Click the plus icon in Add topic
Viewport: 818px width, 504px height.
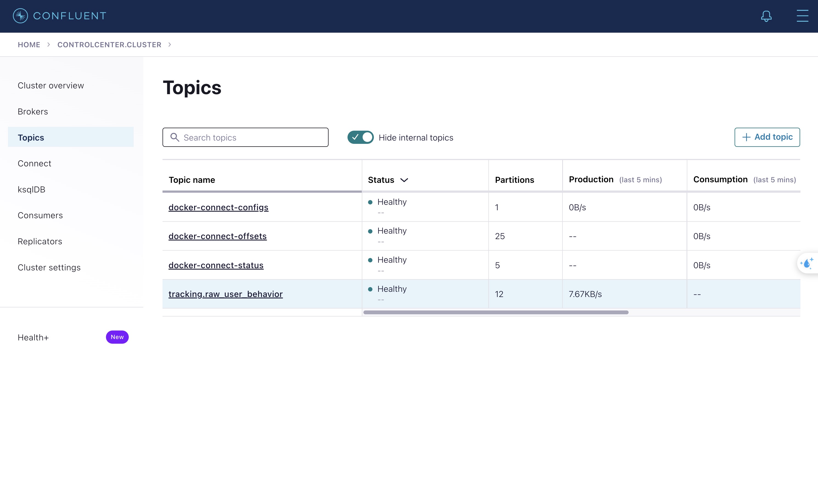click(x=746, y=137)
